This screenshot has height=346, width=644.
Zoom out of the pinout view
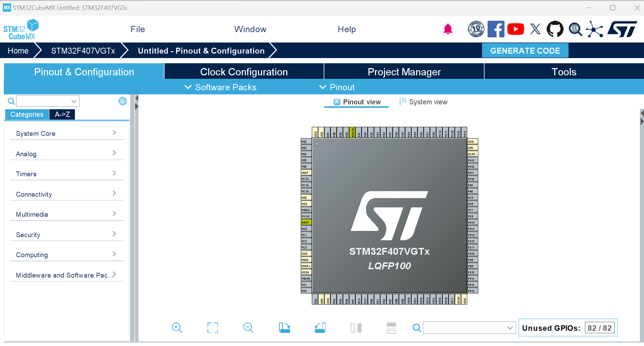point(248,328)
